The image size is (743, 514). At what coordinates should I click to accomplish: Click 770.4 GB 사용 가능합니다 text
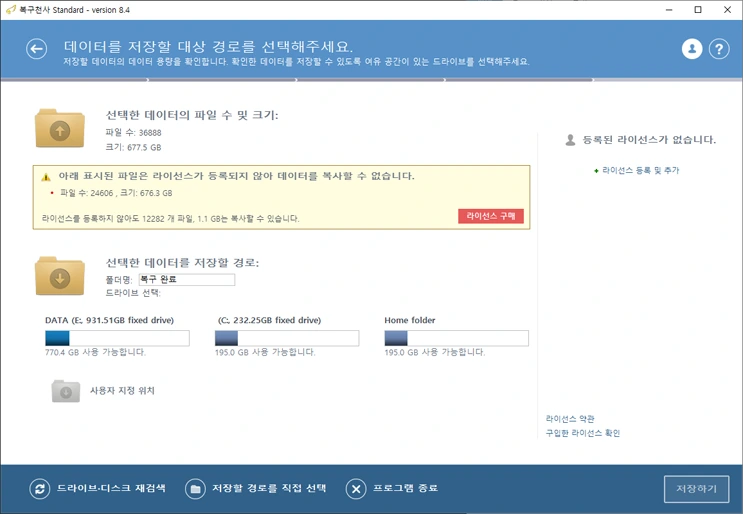95,352
